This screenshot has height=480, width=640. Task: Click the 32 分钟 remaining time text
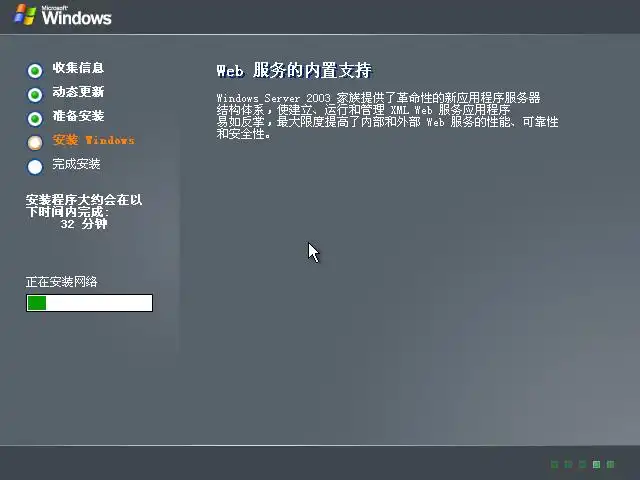84,224
